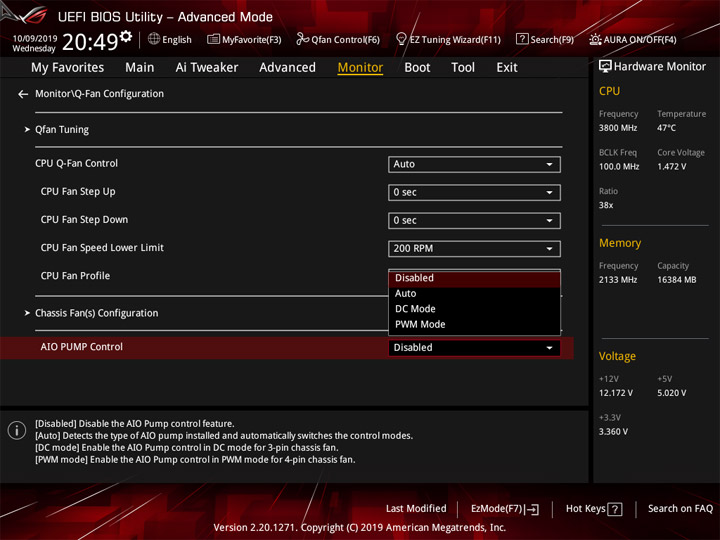Screen dimensions: 720x540
Task: Select Auto in the dropdown list
Action: (474, 293)
